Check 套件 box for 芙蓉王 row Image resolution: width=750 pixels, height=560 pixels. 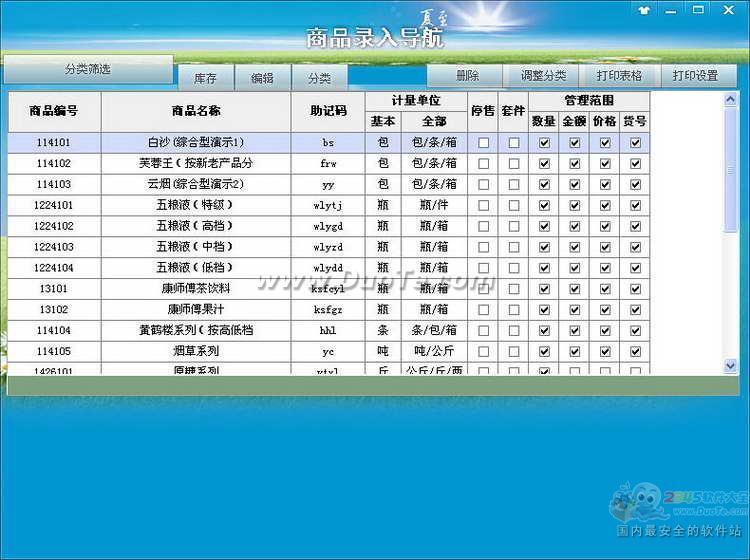tap(513, 164)
